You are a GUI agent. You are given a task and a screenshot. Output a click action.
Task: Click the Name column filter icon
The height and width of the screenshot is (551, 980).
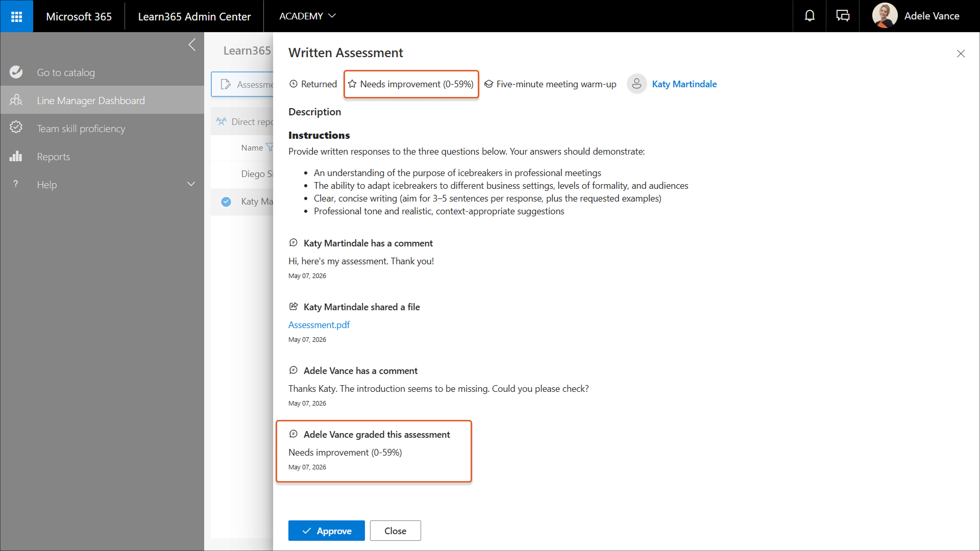tap(269, 147)
